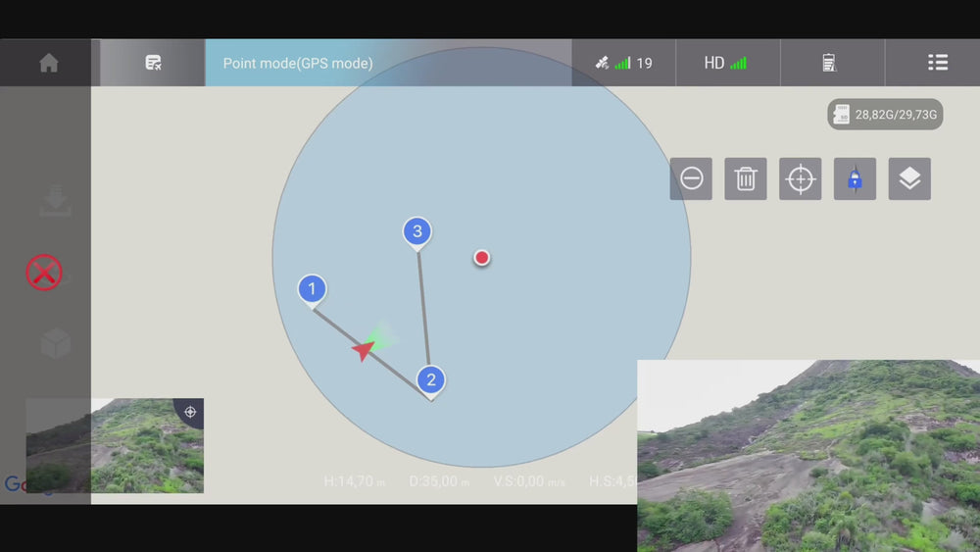Tap the upload mission download-arrow icon
The width and height of the screenshot is (980, 552).
coord(55,201)
